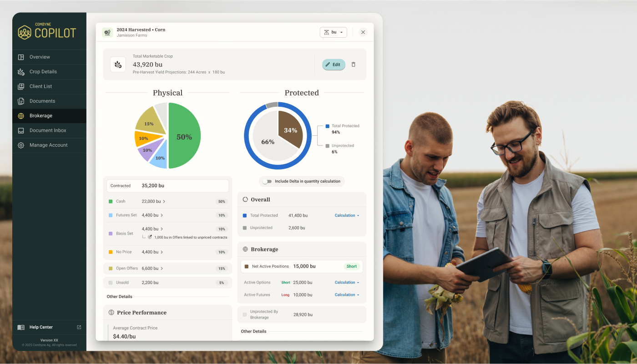Click the trash icon beside Edit
Screen dimensions: 637x364
pyautogui.click(x=354, y=65)
